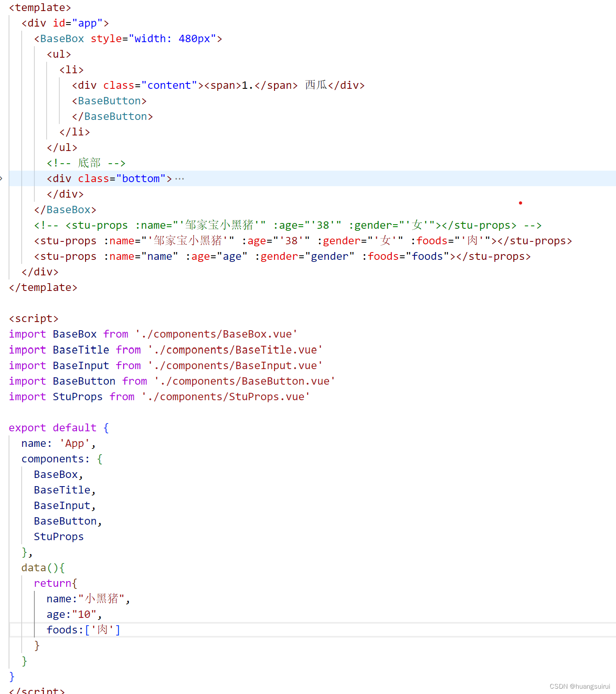Viewport: 616px width, 694px height.
Task: Click the opening <BaseButton> tag
Action: 109,101
